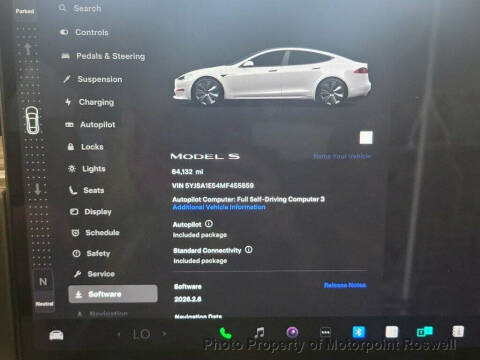Select Display in the sidebar
Viewport: 480px width, 360px height.
[91, 212]
